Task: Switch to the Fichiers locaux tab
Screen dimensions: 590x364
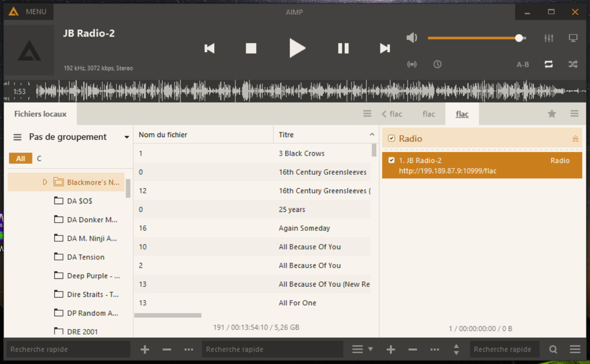Action: (x=40, y=114)
